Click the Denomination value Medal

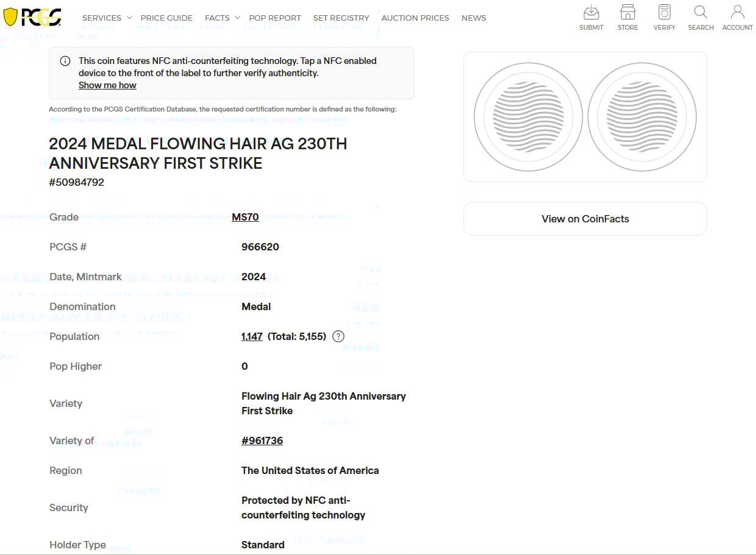pyautogui.click(x=256, y=306)
